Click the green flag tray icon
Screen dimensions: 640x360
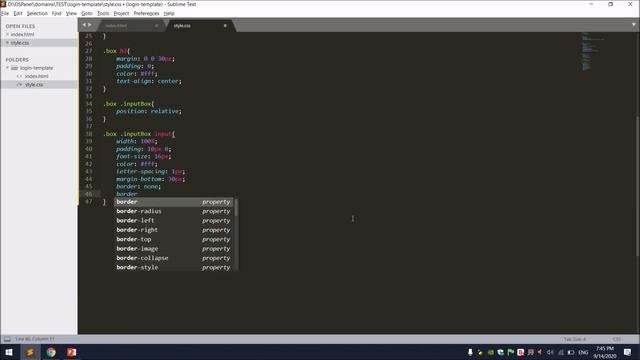pyautogui.click(x=511, y=352)
